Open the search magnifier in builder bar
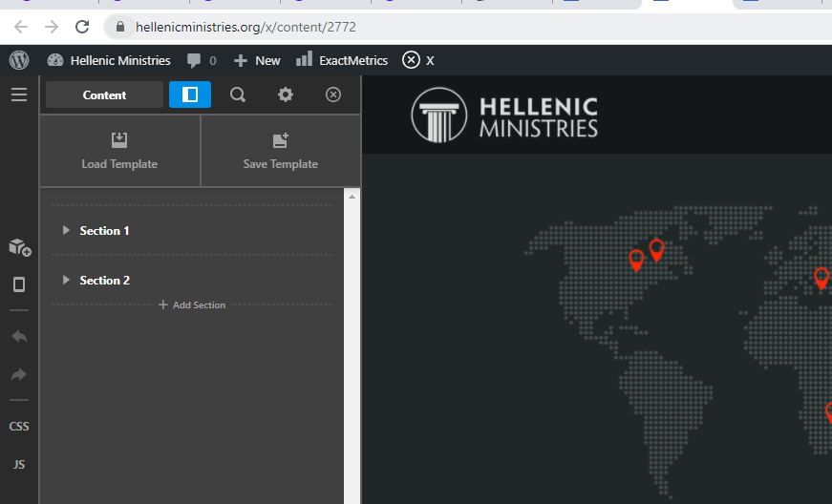 point(238,94)
